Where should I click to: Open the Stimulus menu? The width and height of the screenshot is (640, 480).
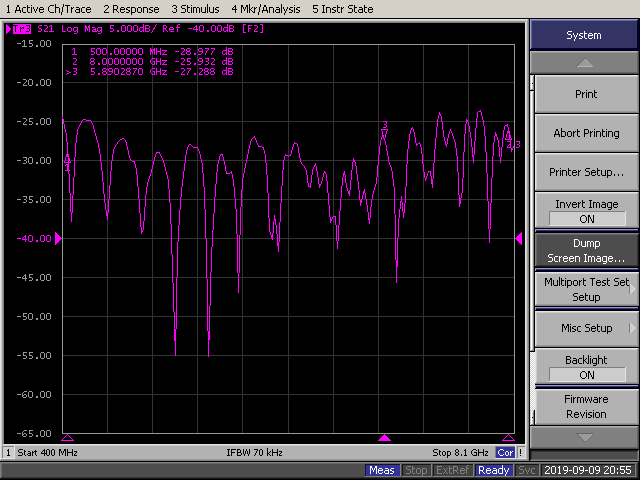[x=195, y=9]
